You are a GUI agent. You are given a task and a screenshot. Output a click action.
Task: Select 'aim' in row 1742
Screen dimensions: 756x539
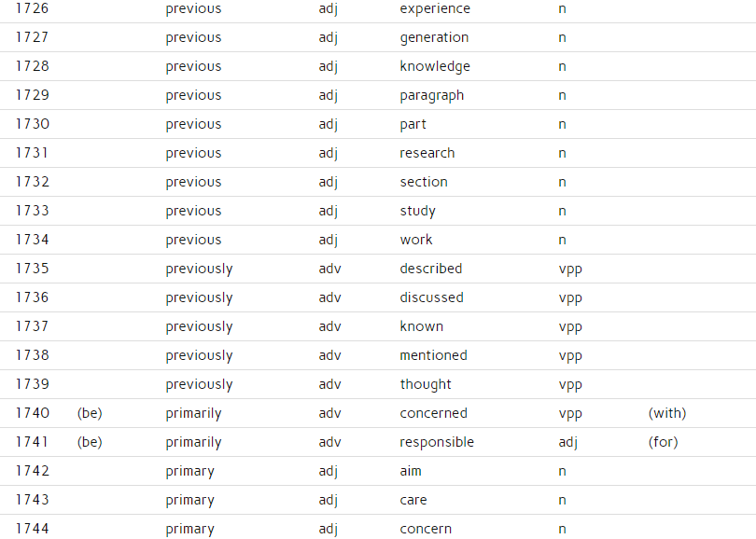coord(411,471)
